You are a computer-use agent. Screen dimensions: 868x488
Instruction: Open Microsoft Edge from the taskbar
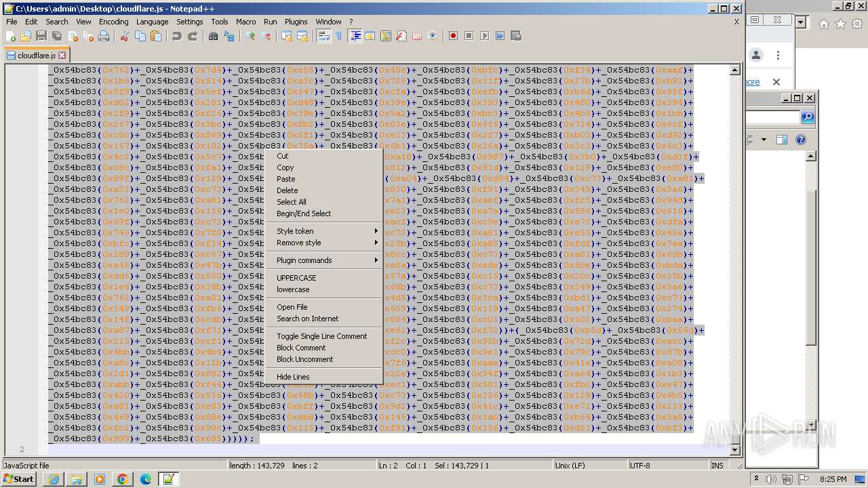(x=146, y=479)
